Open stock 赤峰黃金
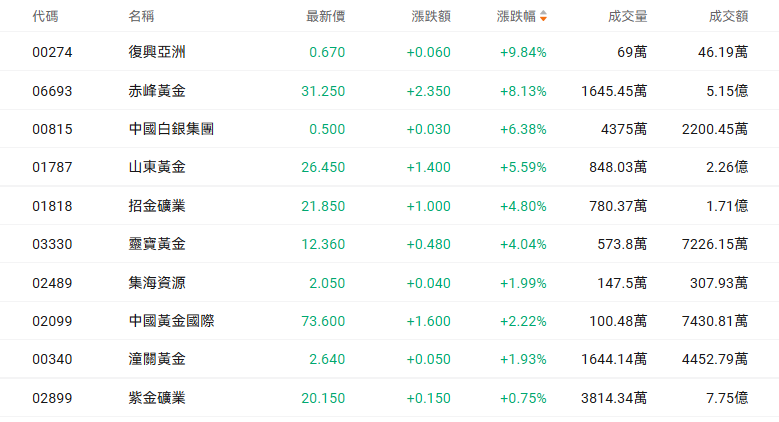 coord(157,91)
